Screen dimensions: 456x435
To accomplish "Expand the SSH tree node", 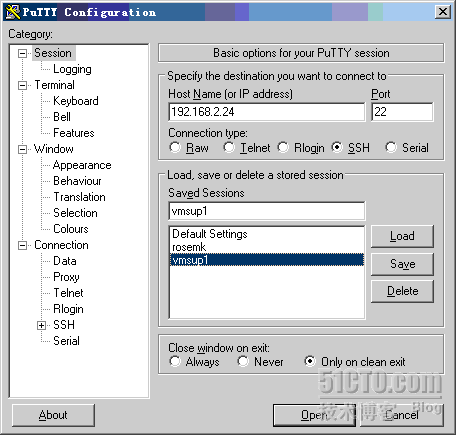I will [41, 325].
